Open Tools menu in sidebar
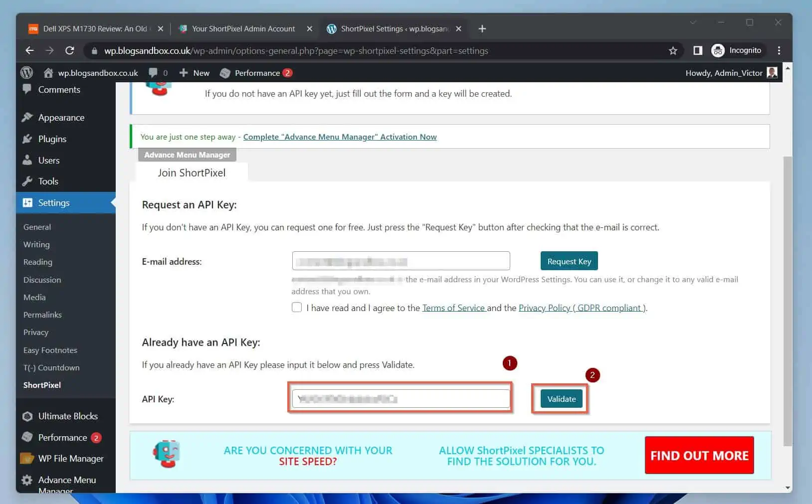This screenshot has width=812, height=504. [48, 181]
